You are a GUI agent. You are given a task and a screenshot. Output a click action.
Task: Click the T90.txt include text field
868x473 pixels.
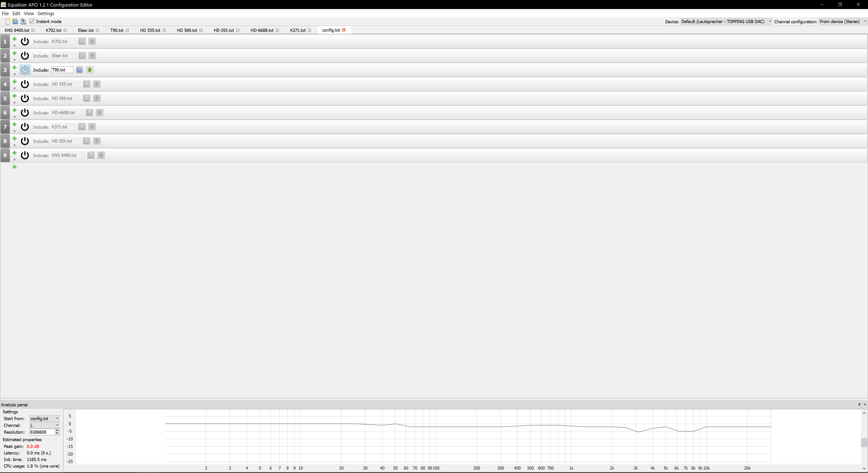click(x=62, y=70)
